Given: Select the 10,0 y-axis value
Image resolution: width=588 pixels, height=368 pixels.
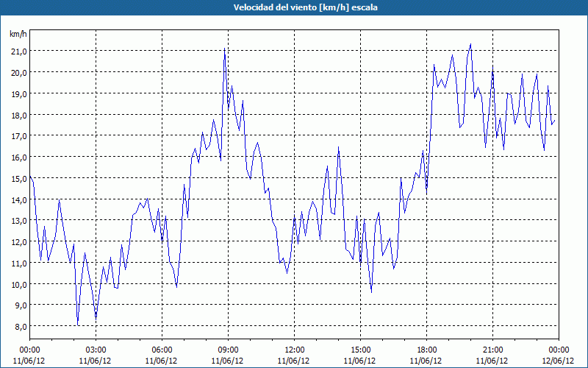Looking at the screenshot, I should pyautogui.click(x=19, y=285).
